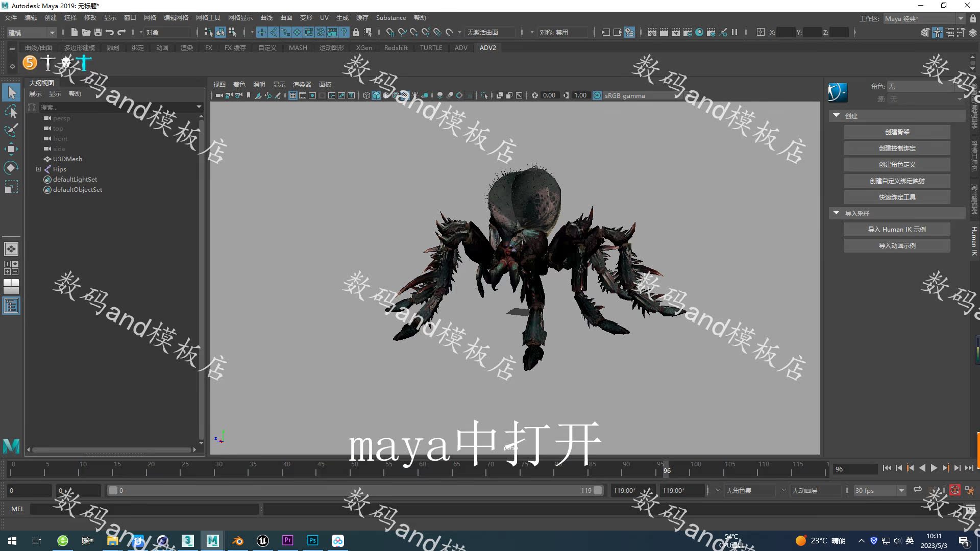Click the single perspective layout icon
980x551 pixels.
click(x=11, y=249)
